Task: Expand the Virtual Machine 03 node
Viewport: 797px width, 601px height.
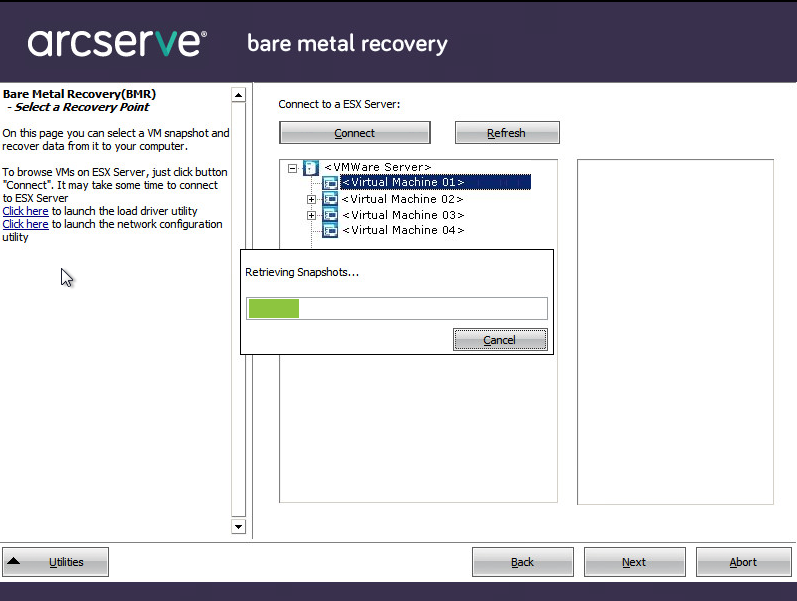Action: (x=311, y=216)
